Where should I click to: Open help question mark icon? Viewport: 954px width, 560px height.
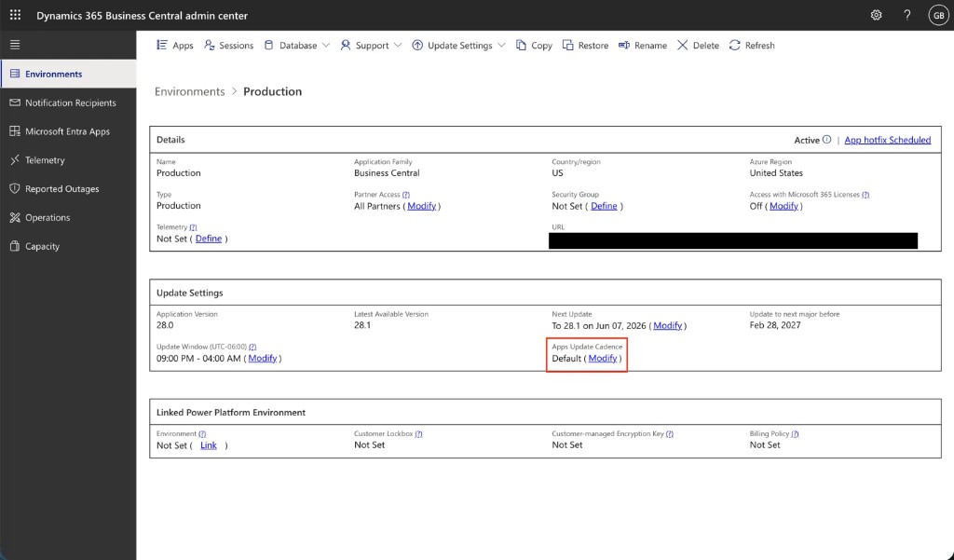coord(907,15)
